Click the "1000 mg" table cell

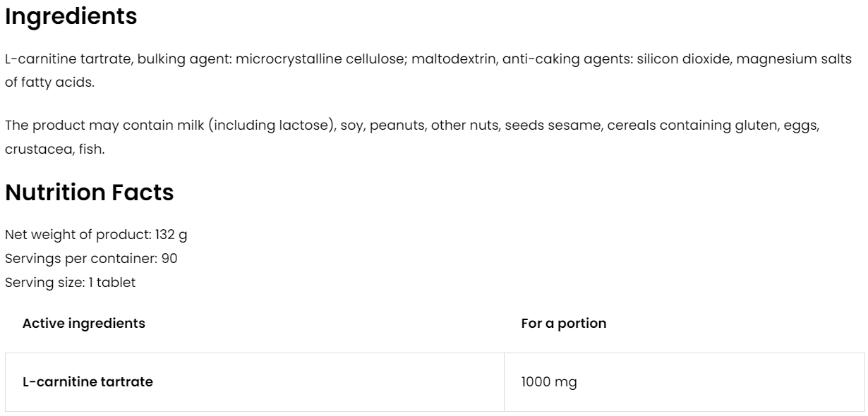pyautogui.click(x=549, y=382)
